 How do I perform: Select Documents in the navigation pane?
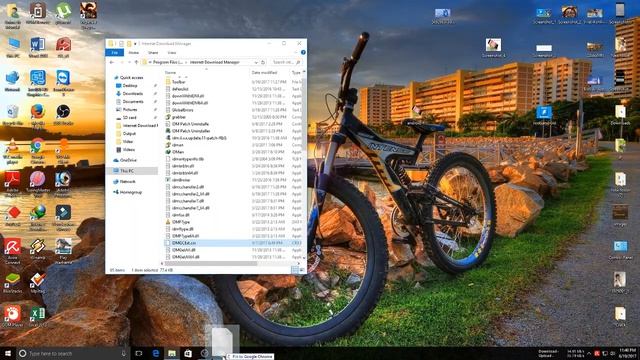tap(133, 102)
